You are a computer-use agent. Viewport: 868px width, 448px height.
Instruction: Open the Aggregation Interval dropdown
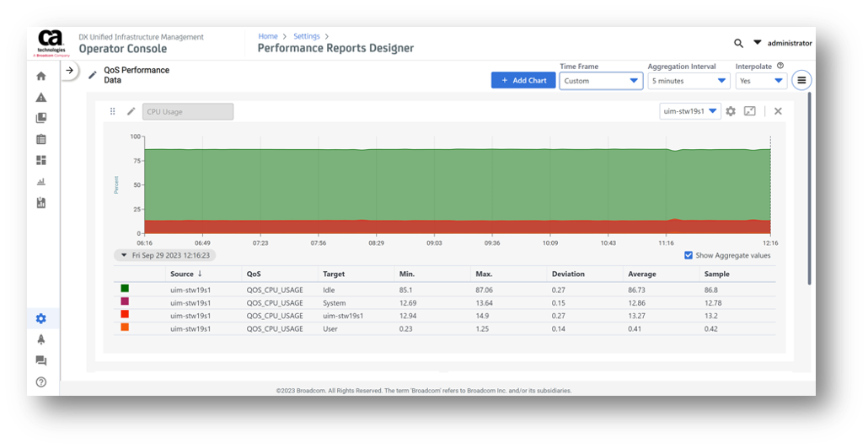tap(688, 81)
